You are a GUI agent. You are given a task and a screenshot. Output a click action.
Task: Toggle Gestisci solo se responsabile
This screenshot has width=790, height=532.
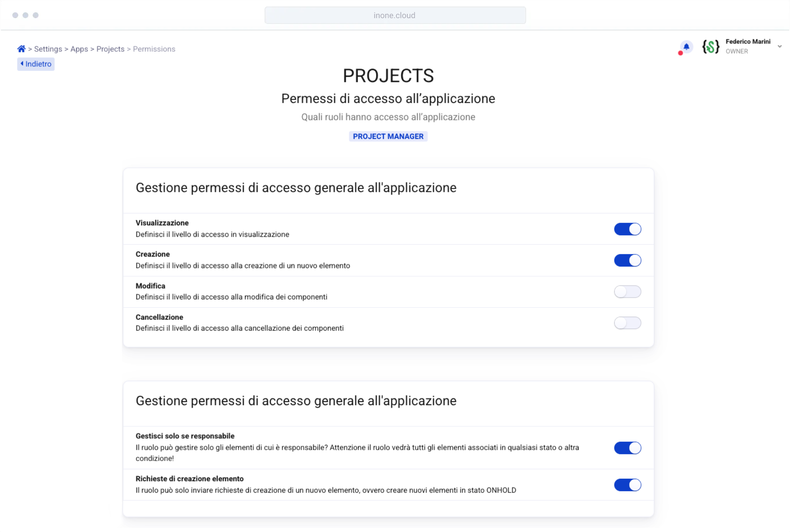(x=627, y=448)
